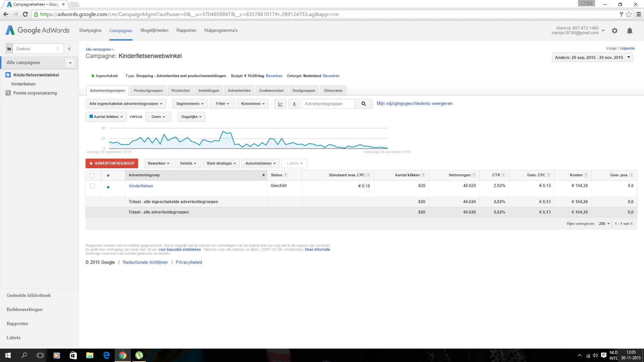Click green status dot of Kinderfietsen
Viewport: 644px width, 362px height.
pos(108,187)
